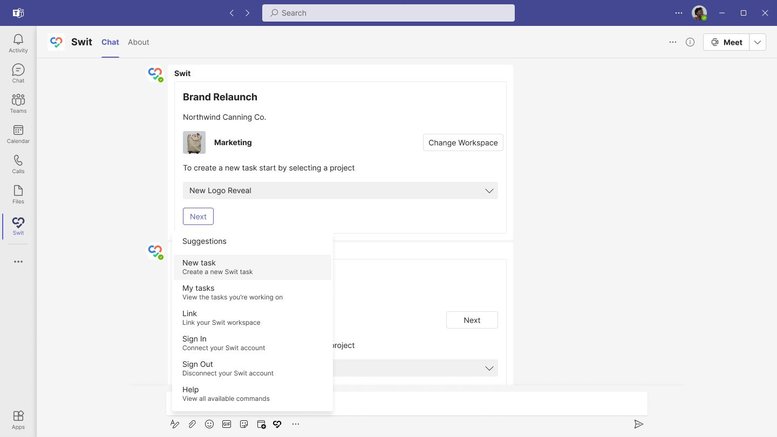The height and width of the screenshot is (437, 777).
Task: Open the Apps store icon
Action: [18, 420]
